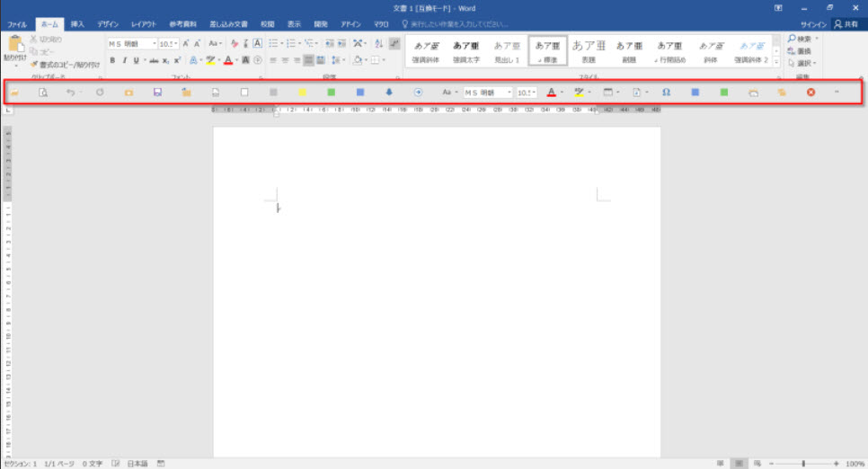Screen dimensions: 868x469
Task: Click the Format Painter (書式のコピー/貼り付け) icon
Action: click(x=34, y=64)
